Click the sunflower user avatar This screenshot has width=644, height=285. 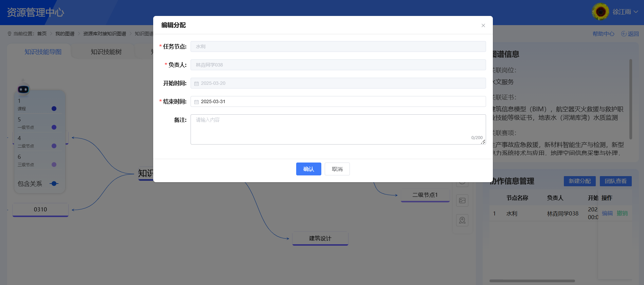600,12
